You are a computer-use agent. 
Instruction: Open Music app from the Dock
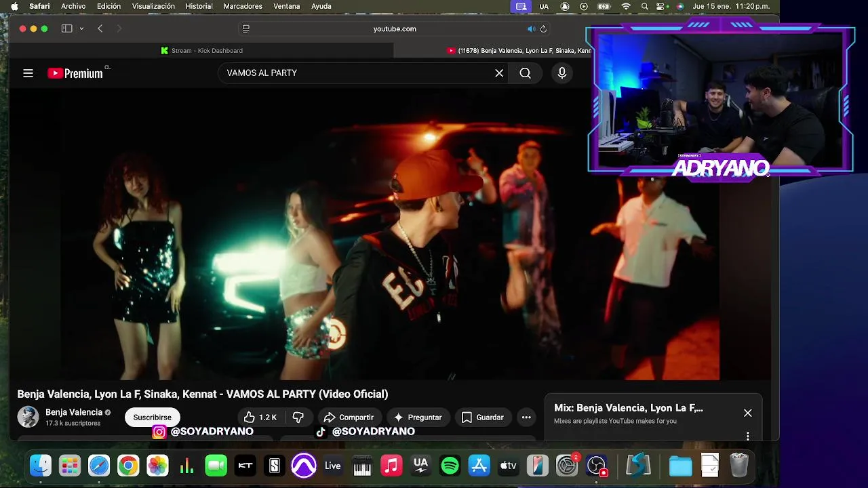391,466
